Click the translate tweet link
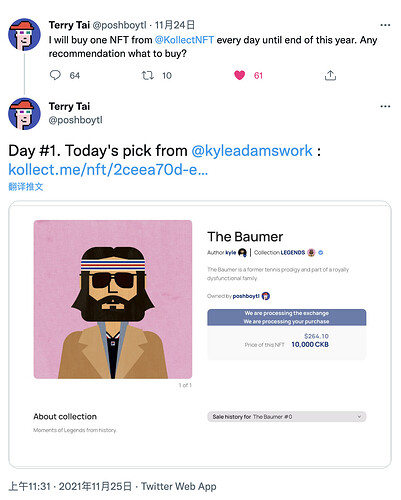Viewport: 401px width, 500px height. pyautogui.click(x=26, y=187)
